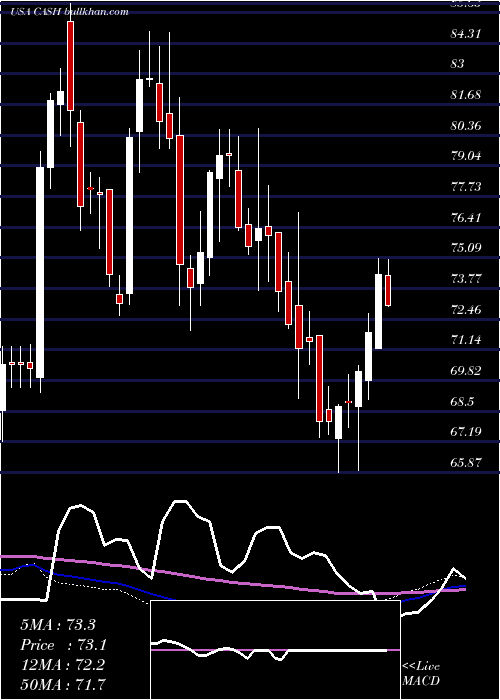The width and height of the screenshot is (500, 700).
Task: Click the USA CASH chart title text
Action: click(x=69, y=12)
